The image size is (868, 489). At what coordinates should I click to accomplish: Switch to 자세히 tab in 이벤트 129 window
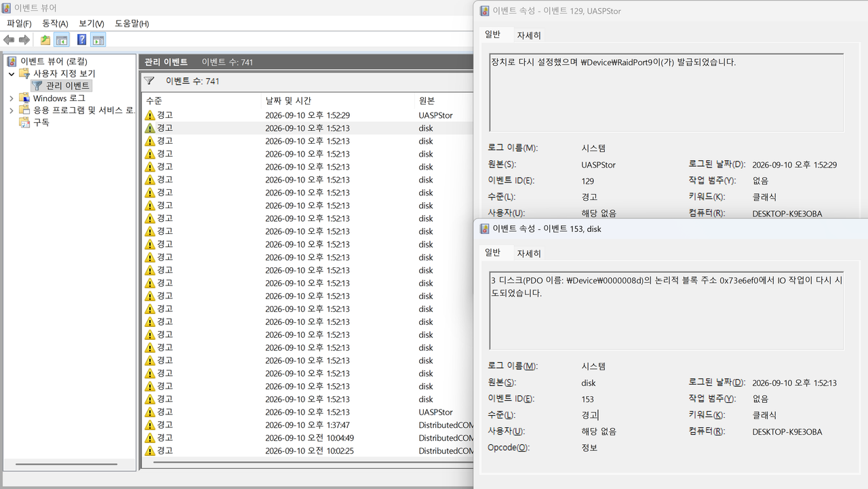(x=529, y=35)
